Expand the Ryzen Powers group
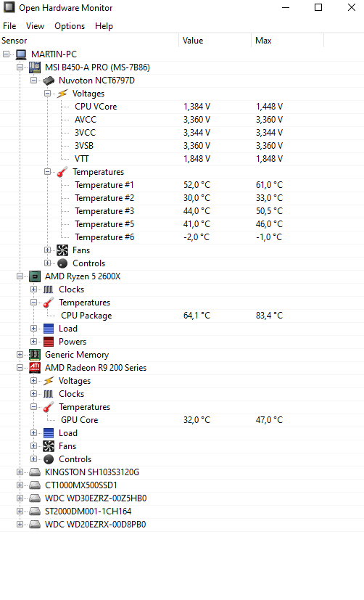The width and height of the screenshot is (364, 600). click(33, 342)
